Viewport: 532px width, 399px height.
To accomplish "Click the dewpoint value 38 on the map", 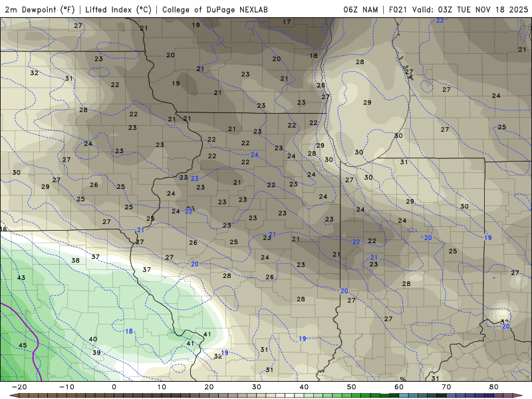I will click(x=75, y=261).
